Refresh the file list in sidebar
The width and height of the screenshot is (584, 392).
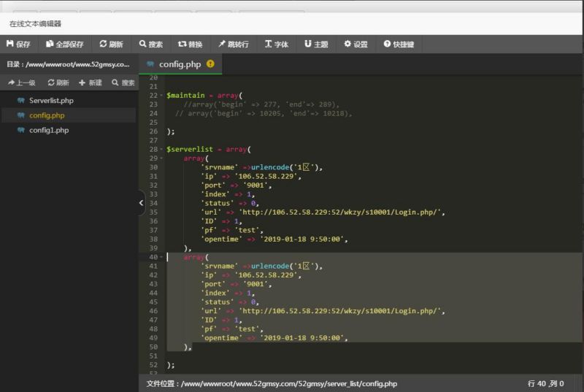58,82
